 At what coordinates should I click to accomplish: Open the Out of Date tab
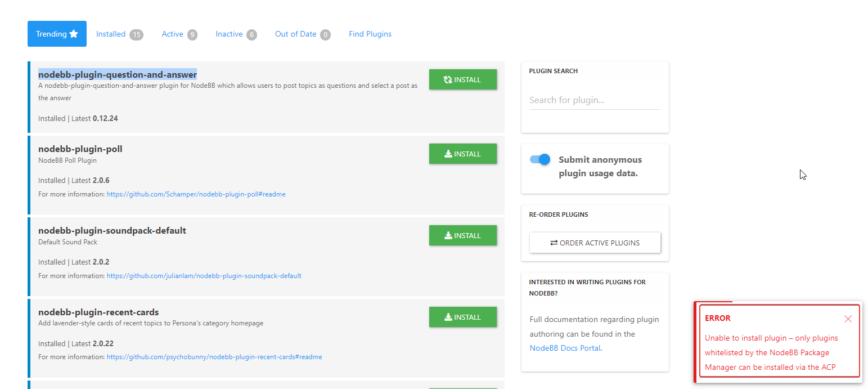coord(295,34)
